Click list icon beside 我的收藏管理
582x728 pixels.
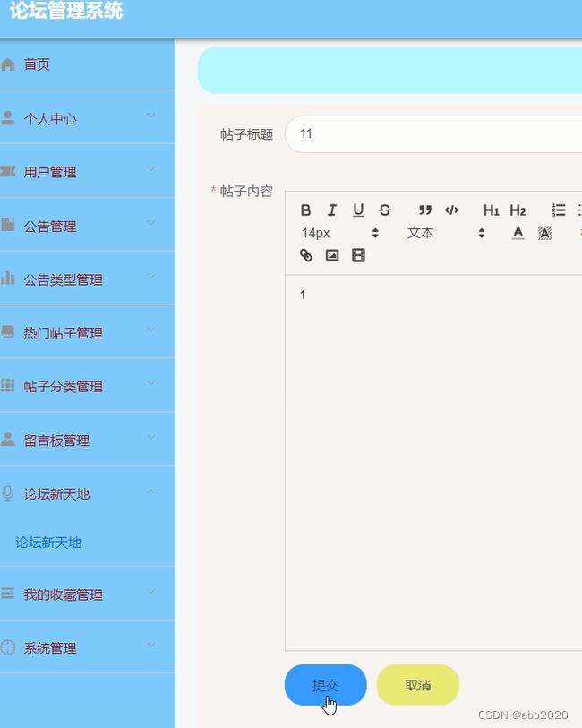(7, 593)
